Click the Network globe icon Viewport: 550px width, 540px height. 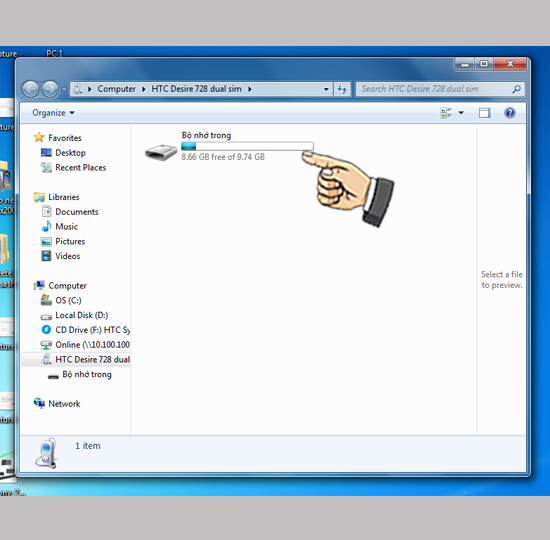pyautogui.click(x=39, y=403)
